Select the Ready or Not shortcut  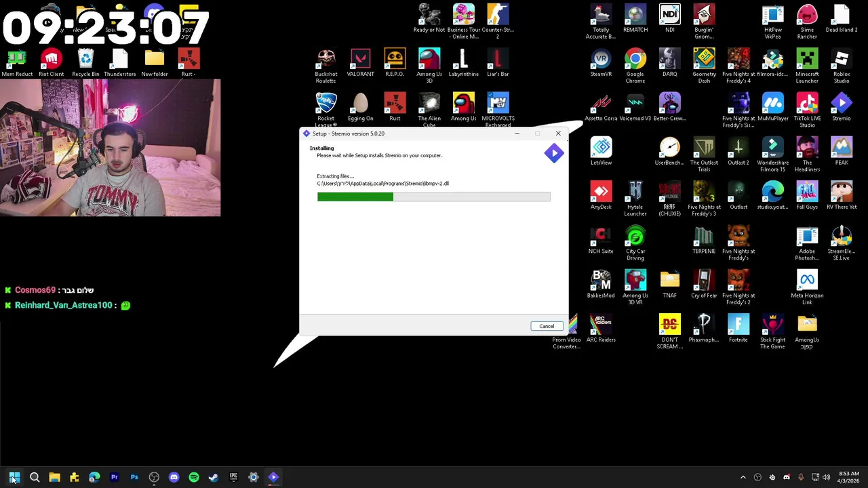(x=429, y=18)
